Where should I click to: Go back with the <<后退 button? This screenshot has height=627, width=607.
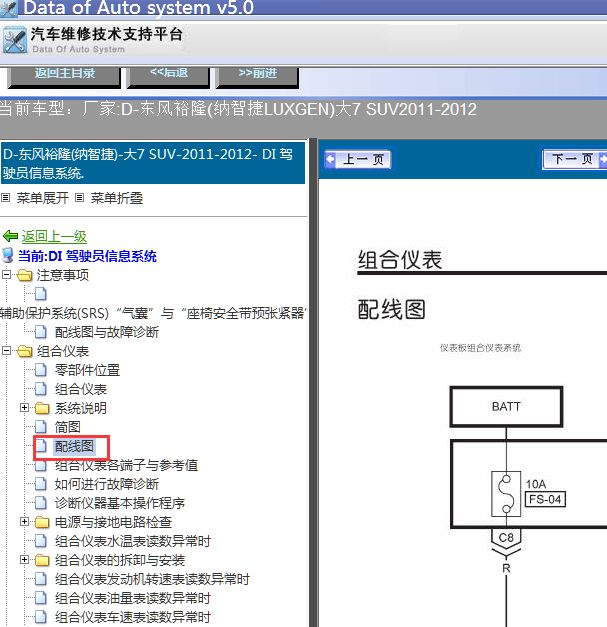[x=168, y=76]
